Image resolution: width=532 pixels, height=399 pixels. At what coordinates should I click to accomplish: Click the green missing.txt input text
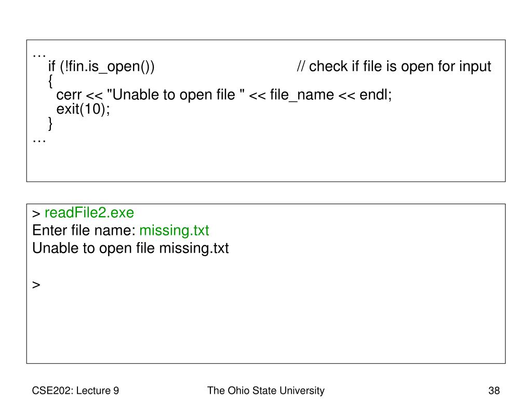point(174,231)
